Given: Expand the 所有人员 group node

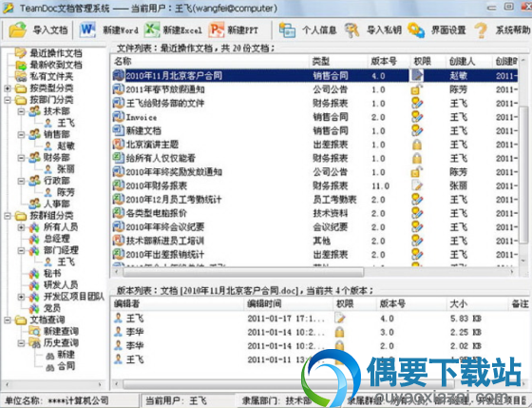Looking at the screenshot, I should pyautogui.click(x=21, y=227).
